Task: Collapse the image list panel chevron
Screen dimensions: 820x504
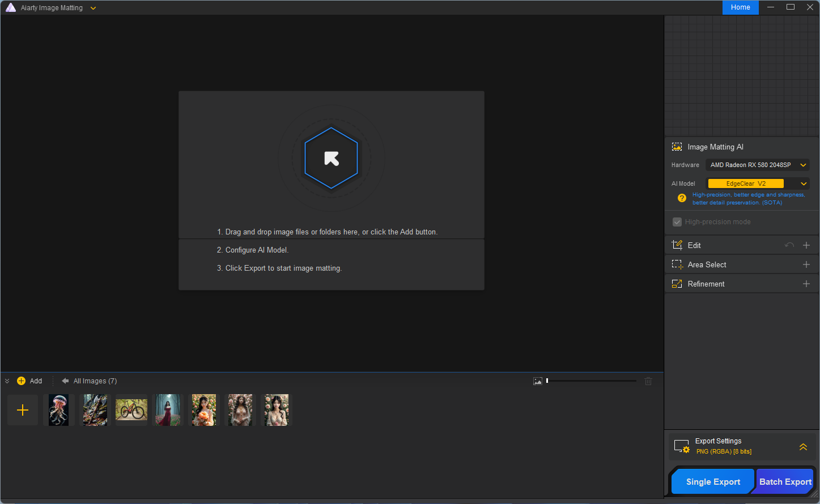Action: point(7,381)
